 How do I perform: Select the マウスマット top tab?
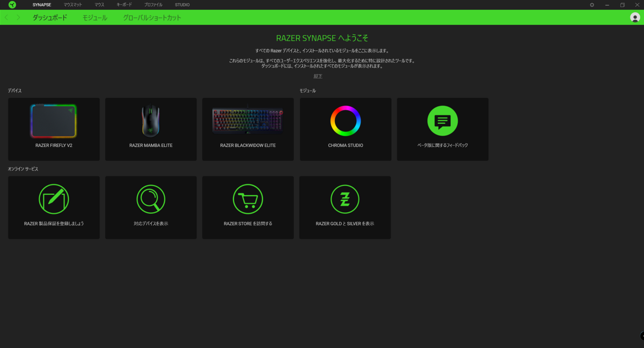tap(73, 5)
